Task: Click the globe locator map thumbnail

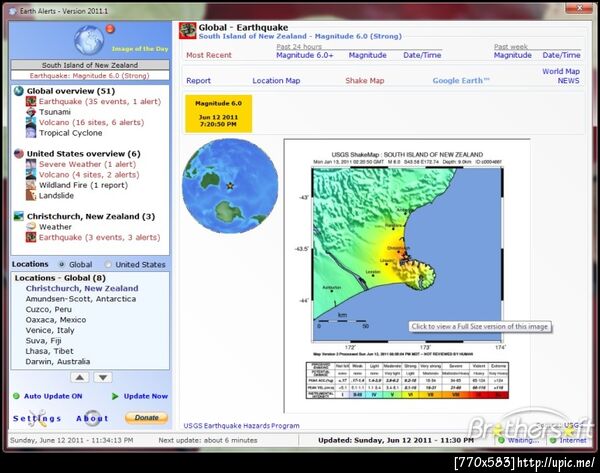Action: pyautogui.click(x=230, y=186)
